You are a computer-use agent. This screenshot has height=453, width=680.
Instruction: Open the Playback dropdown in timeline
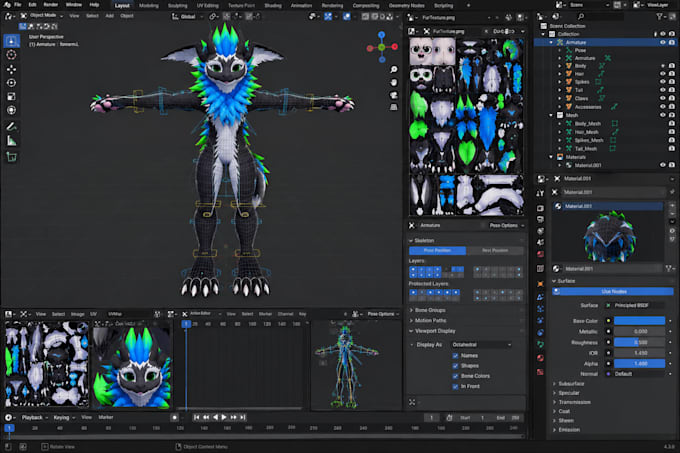tap(34, 417)
